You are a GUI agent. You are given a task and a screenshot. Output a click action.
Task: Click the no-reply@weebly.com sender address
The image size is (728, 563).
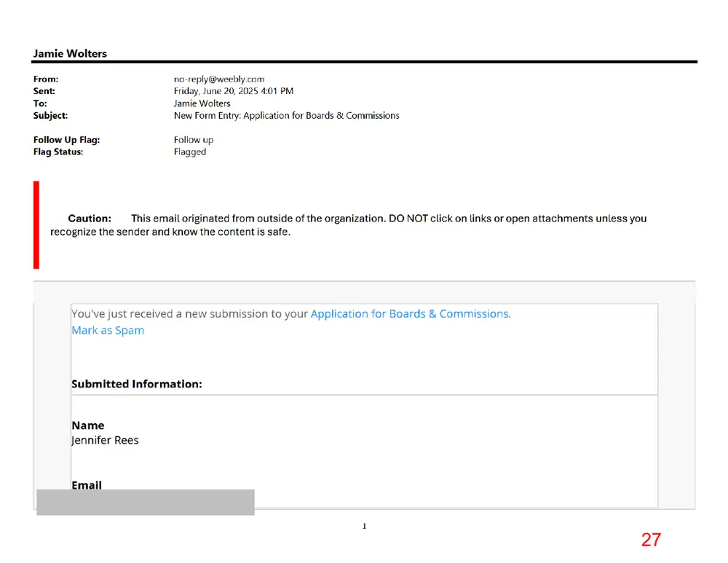point(219,79)
